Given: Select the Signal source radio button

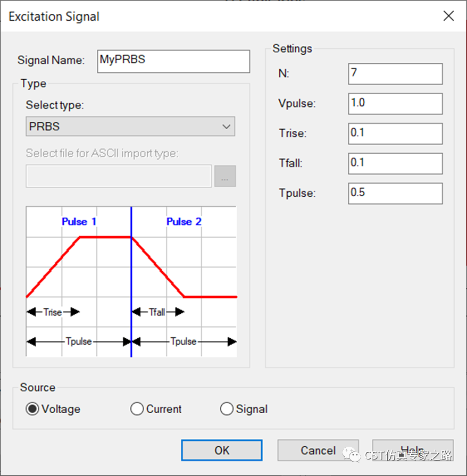Looking at the screenshot, I should 227,409.
